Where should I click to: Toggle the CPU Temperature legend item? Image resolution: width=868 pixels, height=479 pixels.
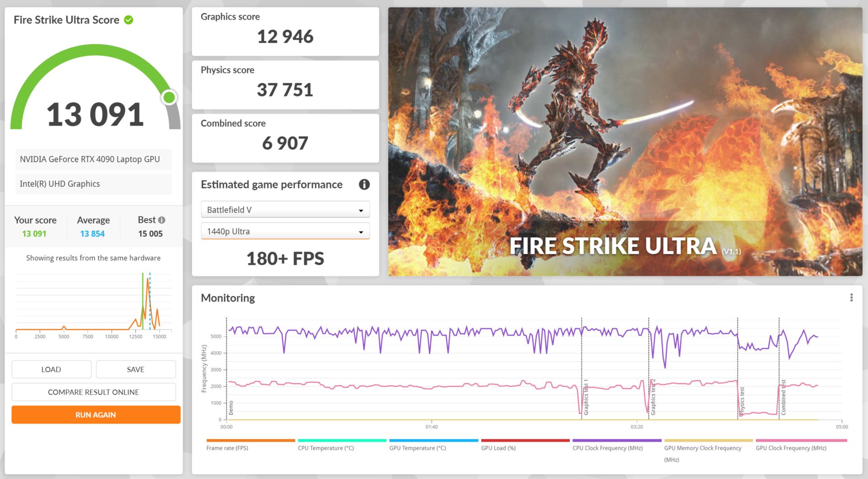coord(342,445)
